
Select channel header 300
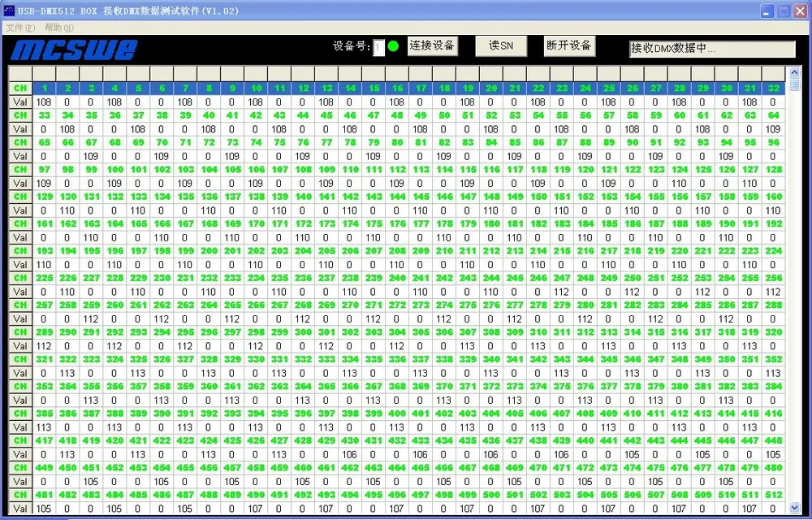click(x=303, y=332)
